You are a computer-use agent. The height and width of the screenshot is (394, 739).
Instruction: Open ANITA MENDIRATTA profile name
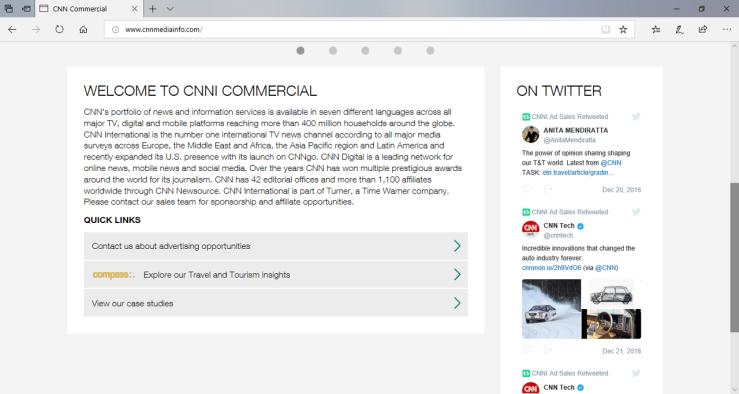click(x=575, y=130)
